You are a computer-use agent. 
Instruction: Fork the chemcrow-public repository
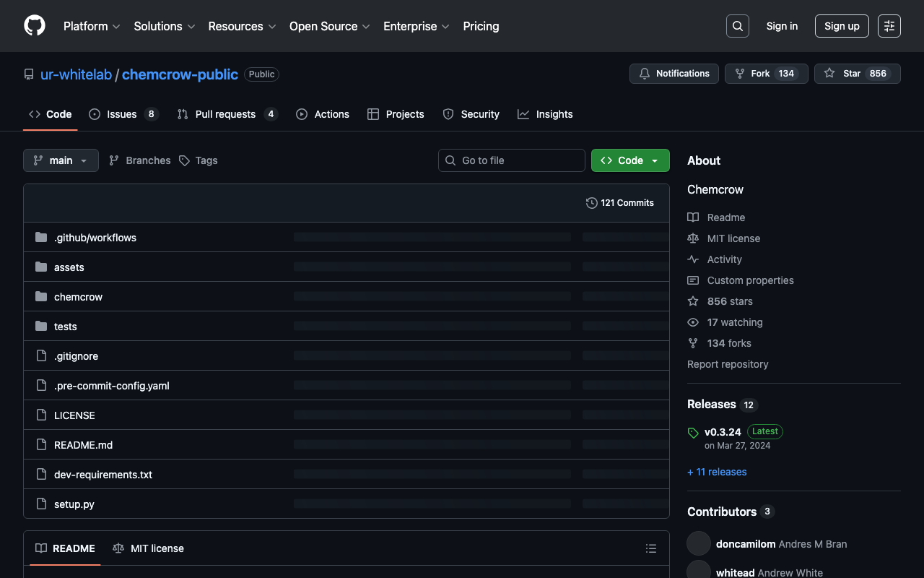(765, 74)
